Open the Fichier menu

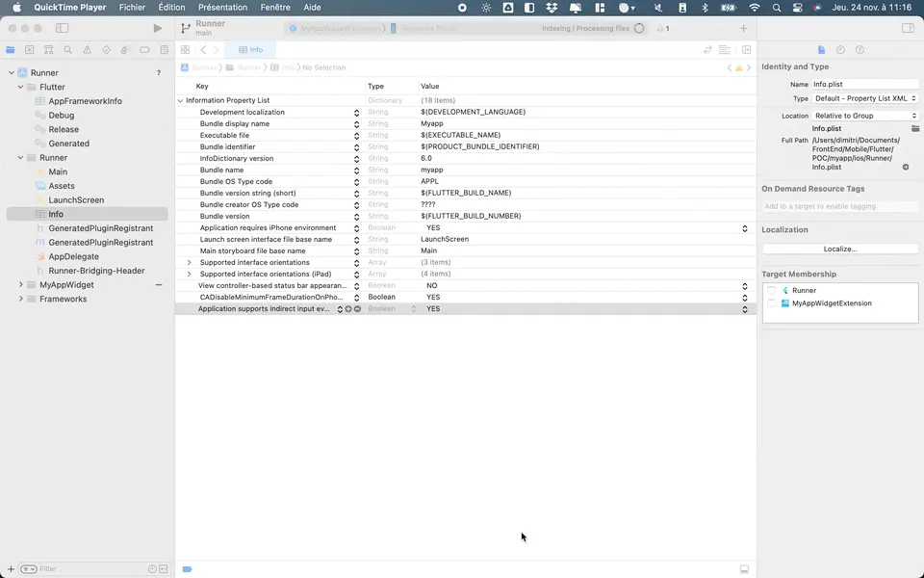point(132,8)
